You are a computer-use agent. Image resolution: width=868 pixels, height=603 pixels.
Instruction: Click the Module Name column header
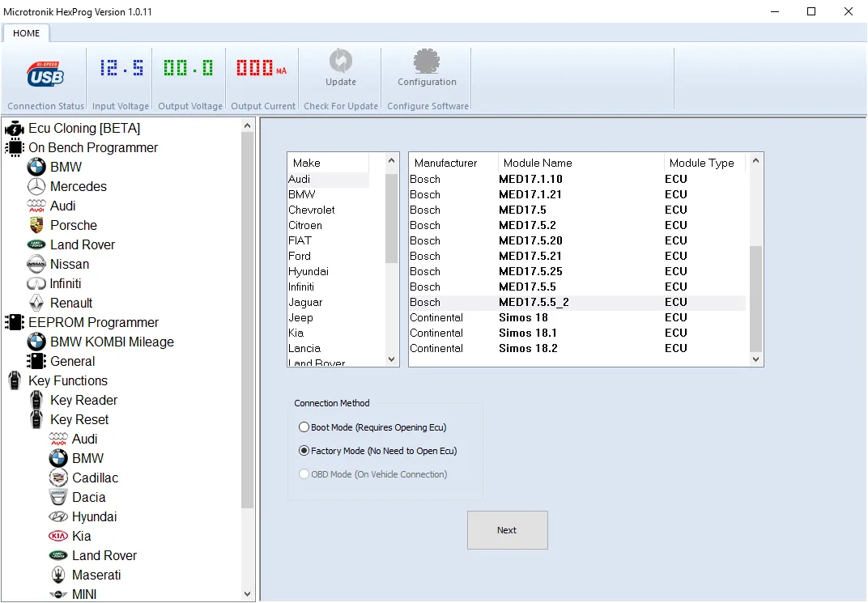coord(581,163)
